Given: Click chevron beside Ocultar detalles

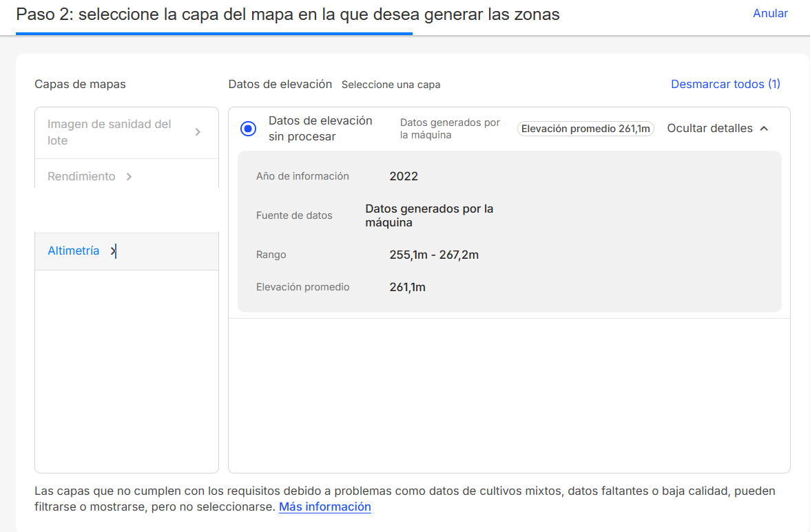Looking at the screenshot, I should (x=765, y=129).
